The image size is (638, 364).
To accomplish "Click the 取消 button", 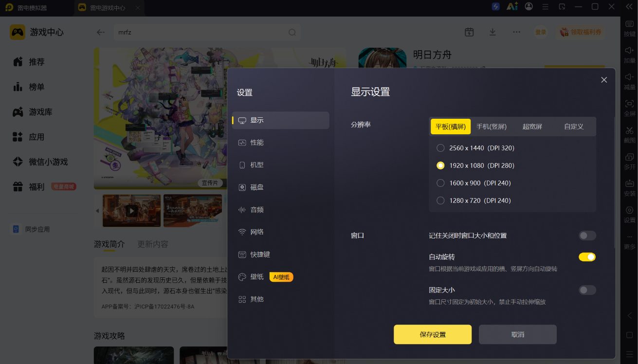I will [x=518, y=334].
